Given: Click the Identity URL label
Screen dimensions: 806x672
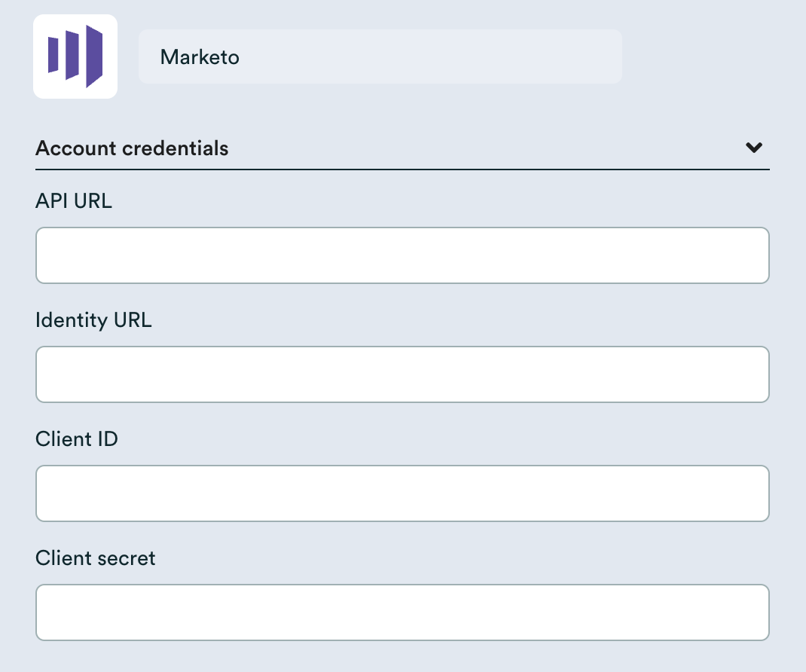Looking at the screenshot, I should [x=93, y=320].
